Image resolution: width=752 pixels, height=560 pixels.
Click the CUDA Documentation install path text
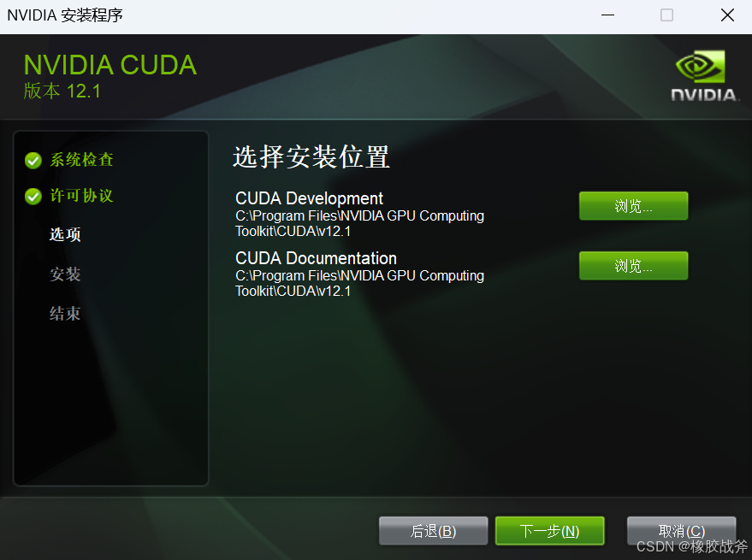359,283
